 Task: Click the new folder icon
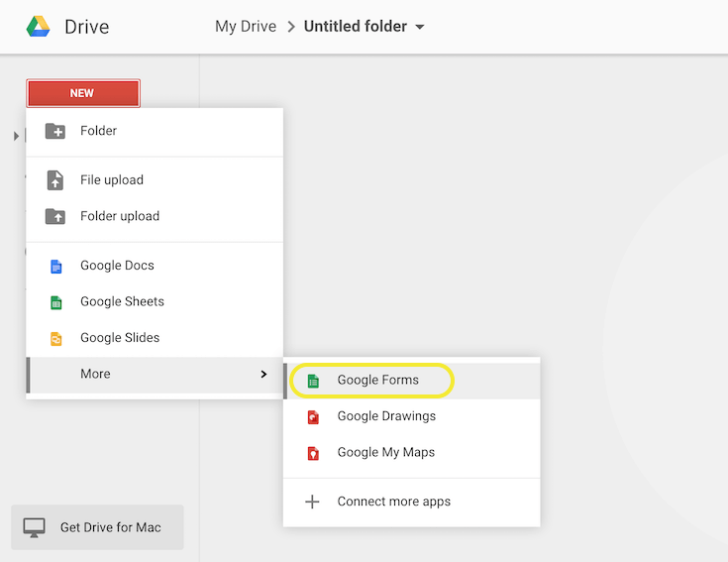coord(55,131)
